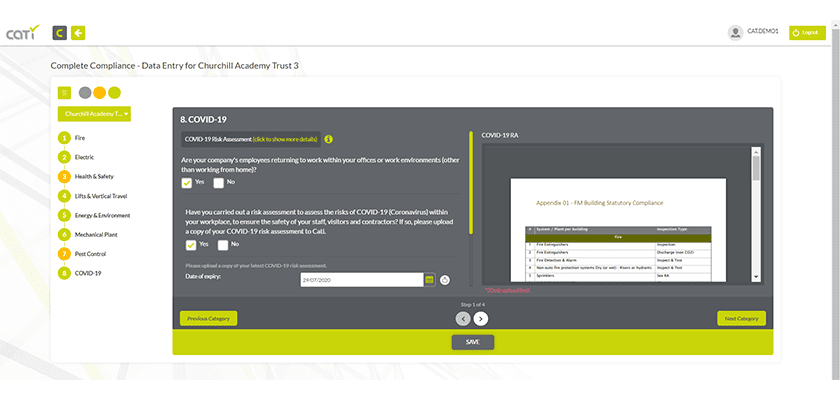
Task: Expand the Churchill Academy T... dropdown
Action: tap(94, 114)
